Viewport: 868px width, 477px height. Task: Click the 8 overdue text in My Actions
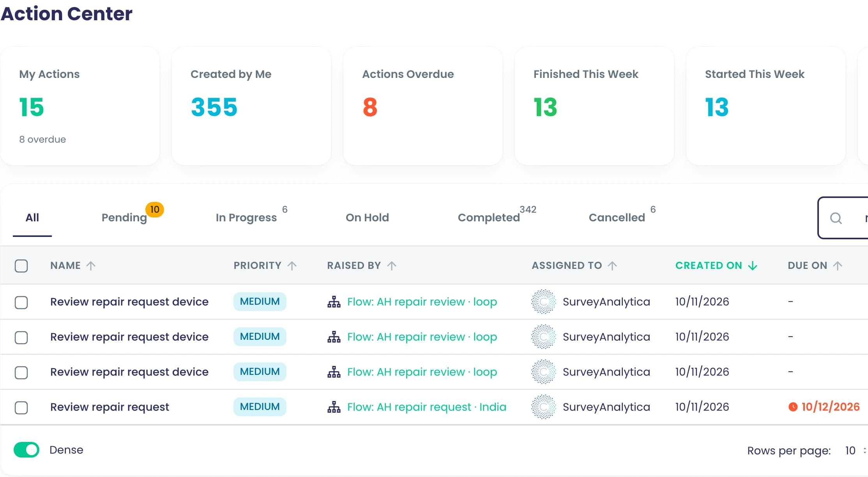(x=42, y=140)
